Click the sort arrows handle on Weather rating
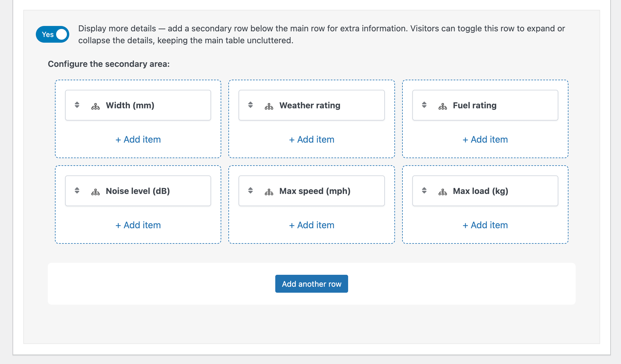The width and height of the screenshot is (621, 364). 250,105
